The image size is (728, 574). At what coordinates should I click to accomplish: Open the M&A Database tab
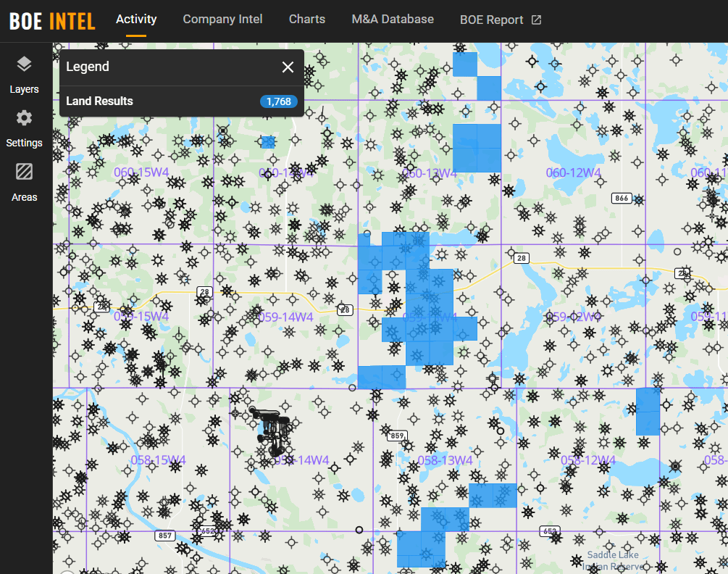coord(393,20)
